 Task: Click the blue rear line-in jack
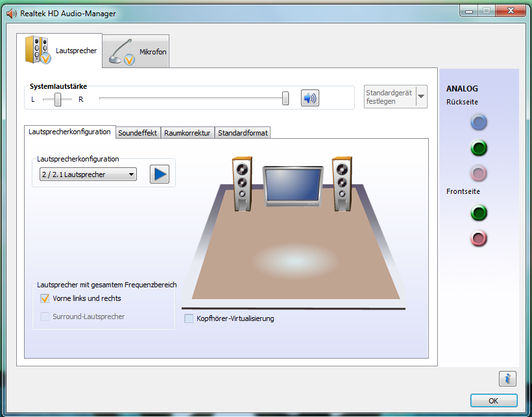click(479, 123)
